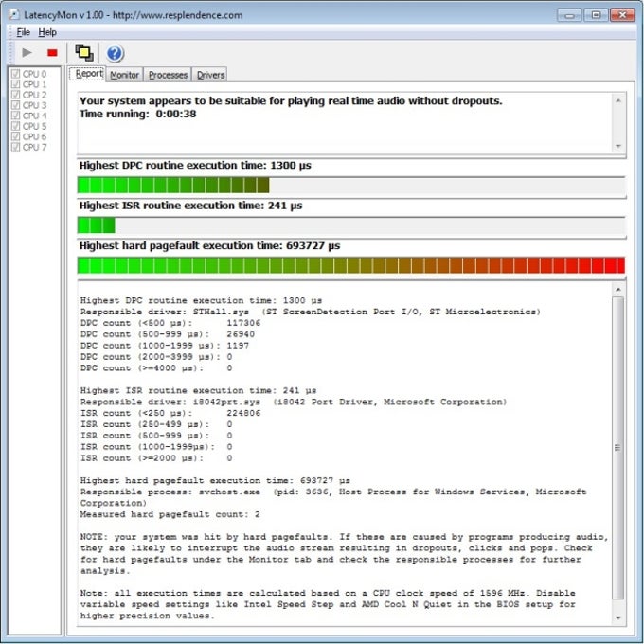The width and height of the screenshot is (644, 644).
Task: Open the Help menu
Action: click(x=47, y=32)
